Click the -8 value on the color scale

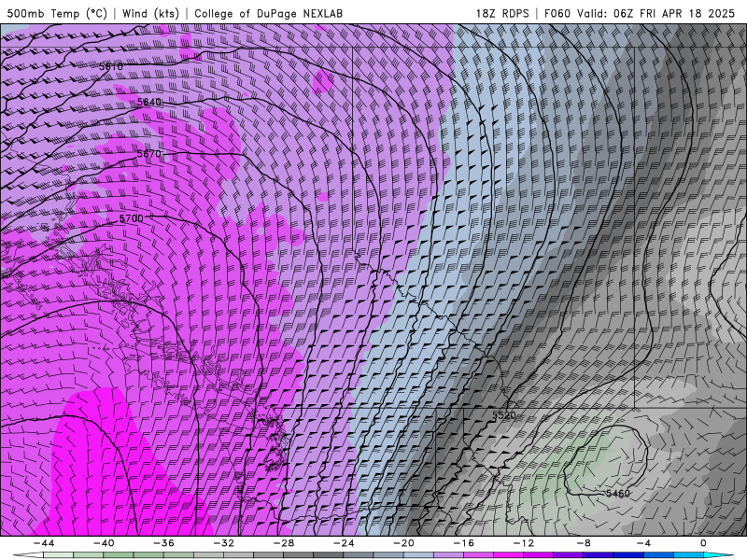584,543
